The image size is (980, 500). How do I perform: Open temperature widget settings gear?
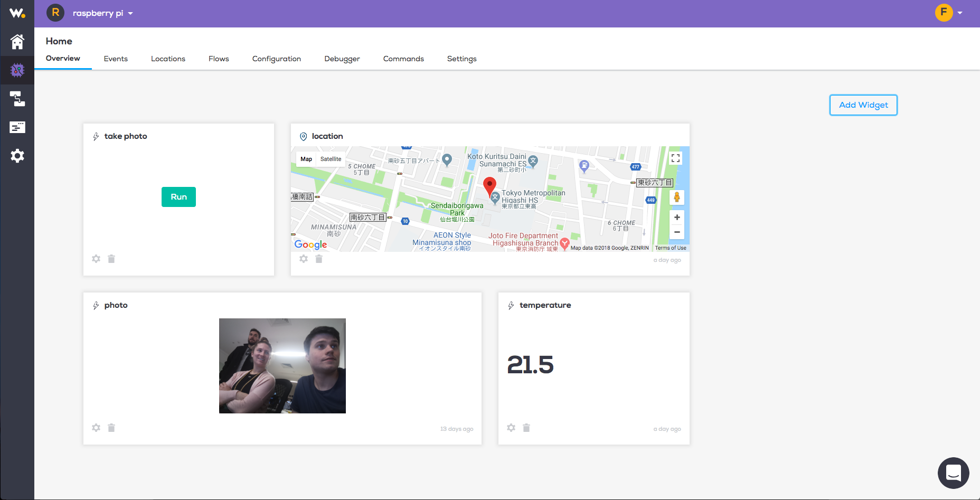pyautogui.click(x=511, y=428)
